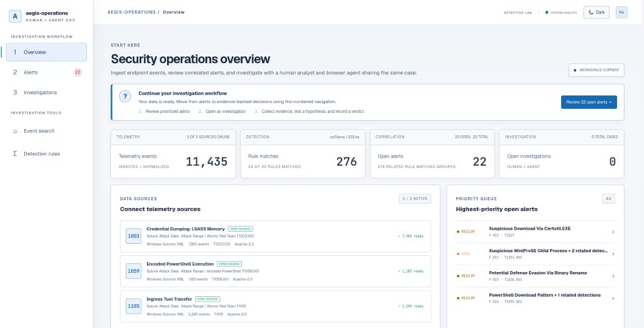The image size is (644, 328).
Task: Click Open Source tag on Ingress Tool Transfer
Action: (x=208, y=299)
